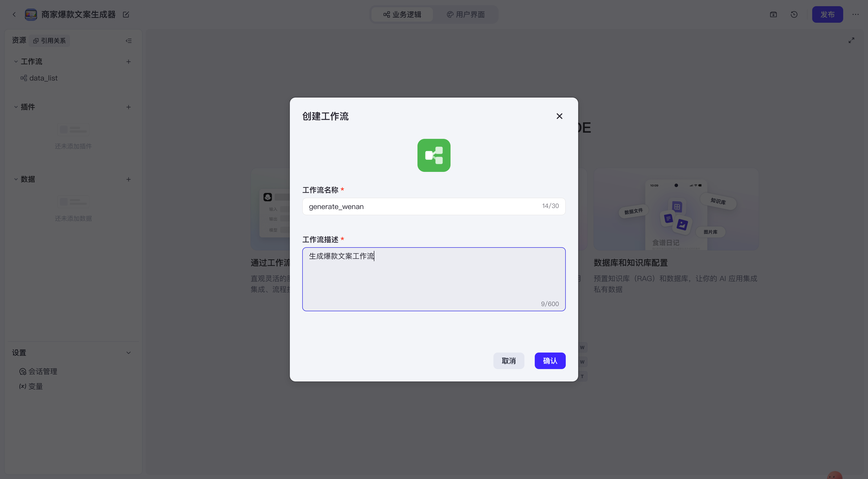Image resolution: width=868 pixels, height=479 pixels.
Task: Collapse the resource sidebar panel
Action: (128, 41)
